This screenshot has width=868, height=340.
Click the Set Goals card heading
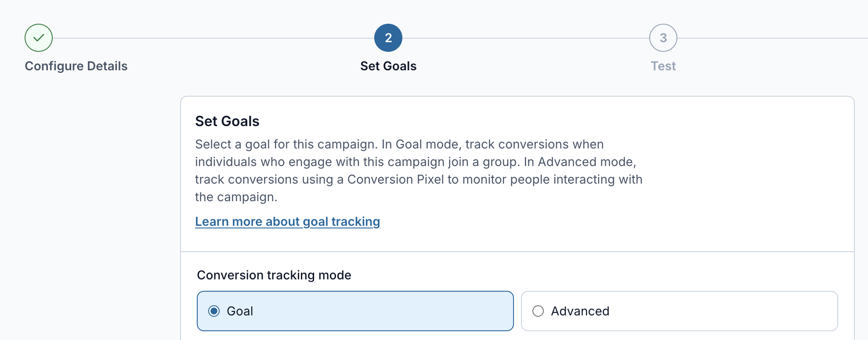tap(227, 121)
